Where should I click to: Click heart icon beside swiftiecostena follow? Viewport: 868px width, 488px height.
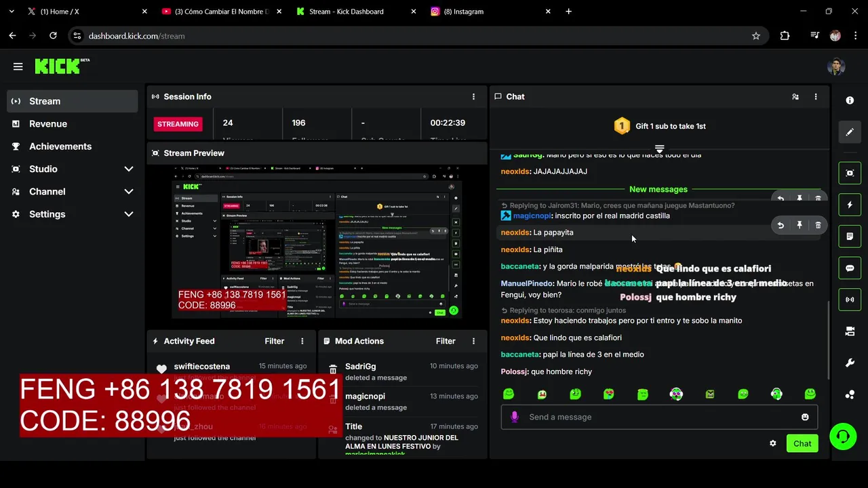tap(161, 369)
